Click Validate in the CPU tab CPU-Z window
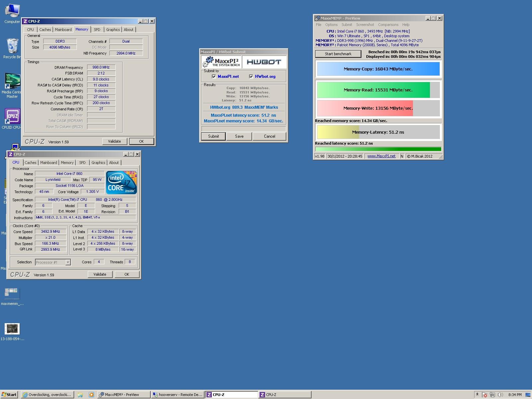This screenshot has height=399, width=532. [x=100, y=274]
